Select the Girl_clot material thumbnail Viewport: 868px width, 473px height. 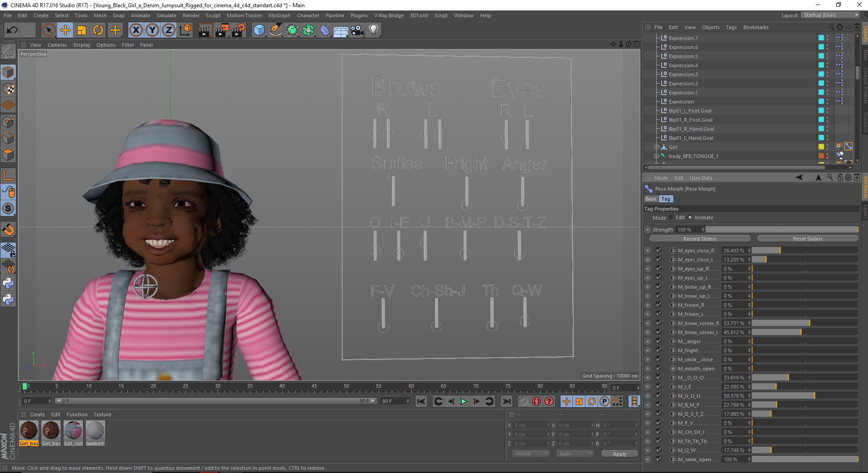click(x=73, y=433)
